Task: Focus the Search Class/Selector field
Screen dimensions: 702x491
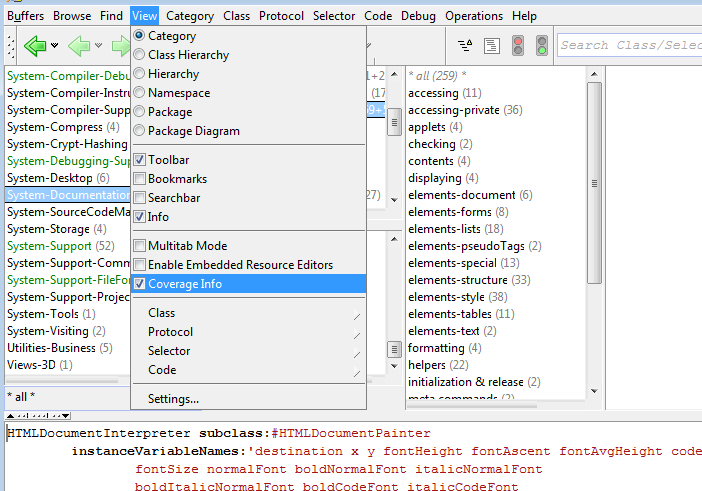Action: click(x=629, y=45)
